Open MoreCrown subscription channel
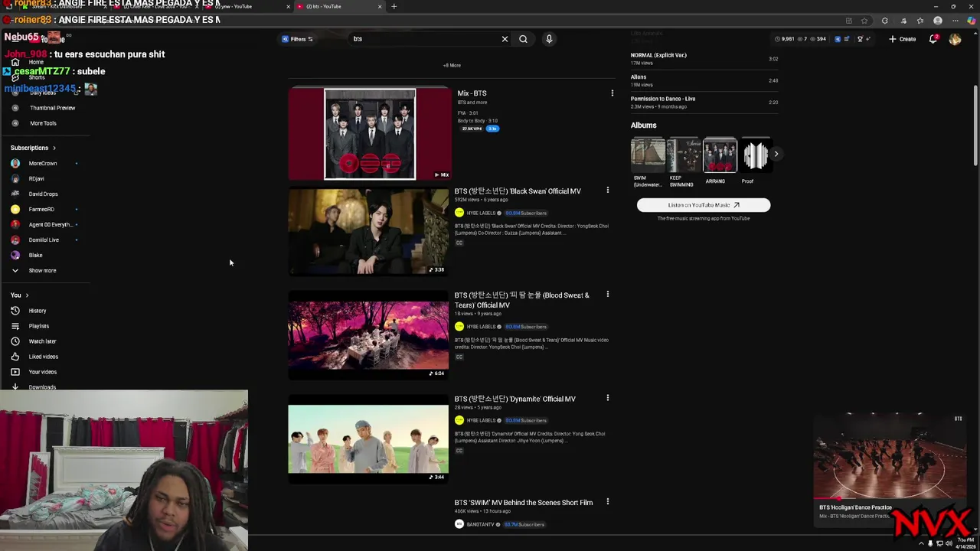Screen dimensions: 980x551 (44, 163)
